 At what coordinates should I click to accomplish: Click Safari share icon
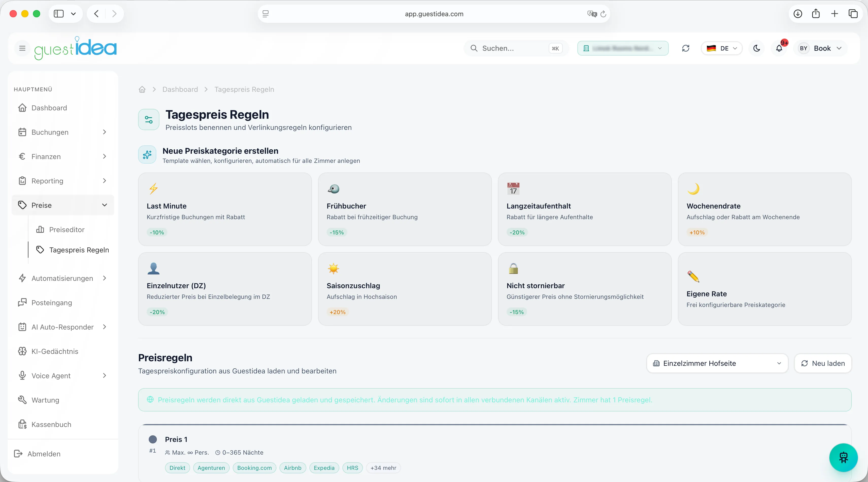coord(816,14)
